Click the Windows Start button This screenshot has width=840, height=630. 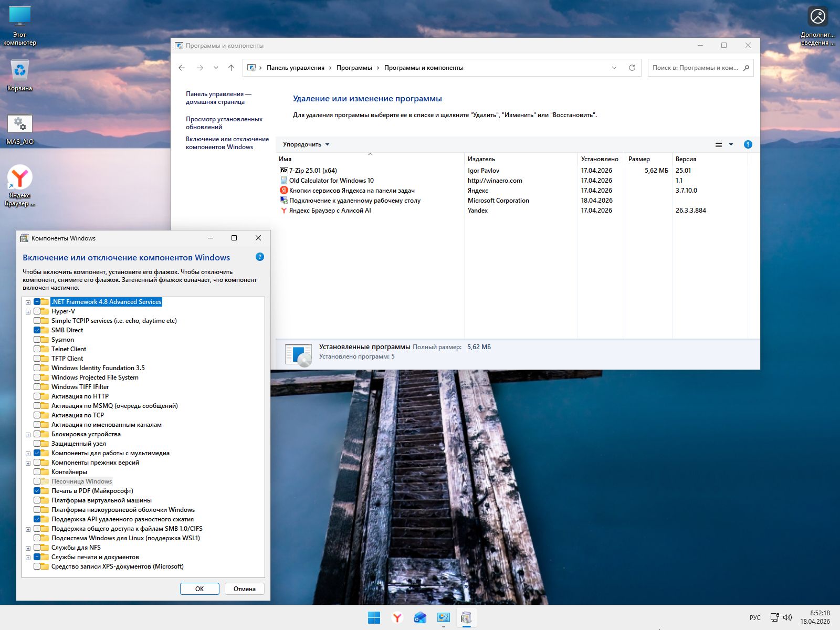tap(374, 618)
